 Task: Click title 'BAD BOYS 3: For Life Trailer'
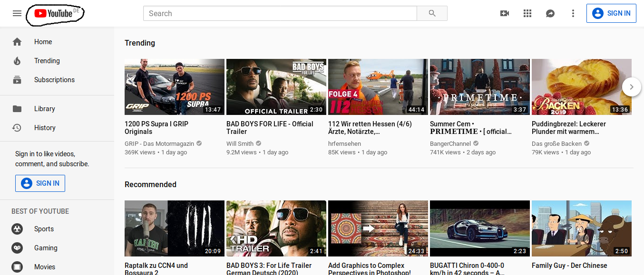(x=269, y=269)
